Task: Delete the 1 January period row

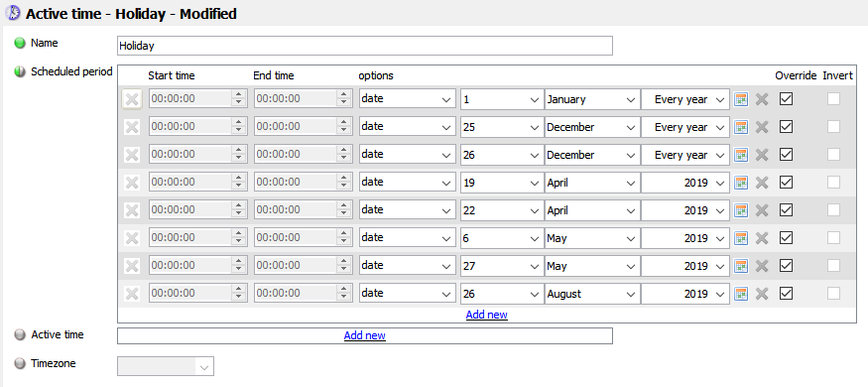Action: (132, 99)
